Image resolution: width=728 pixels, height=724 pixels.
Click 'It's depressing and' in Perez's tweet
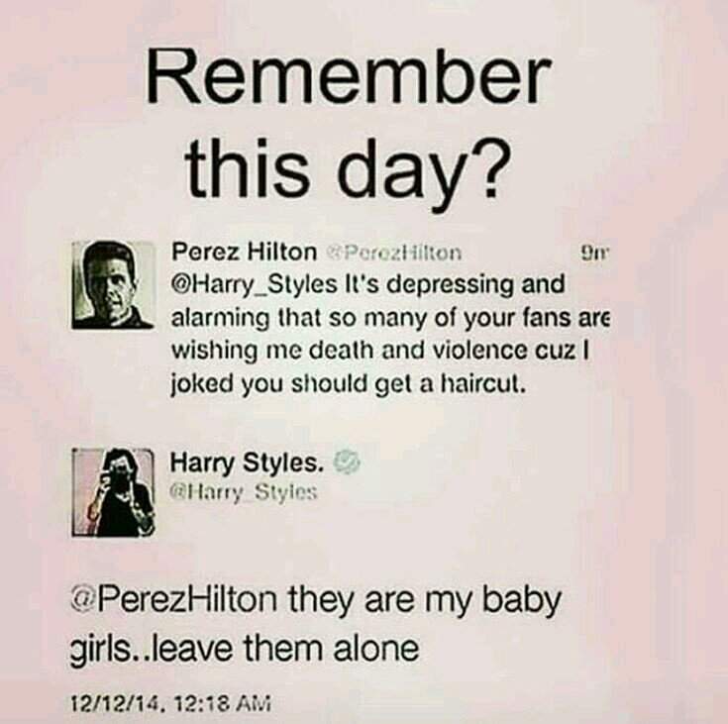(x=454, y=284)
